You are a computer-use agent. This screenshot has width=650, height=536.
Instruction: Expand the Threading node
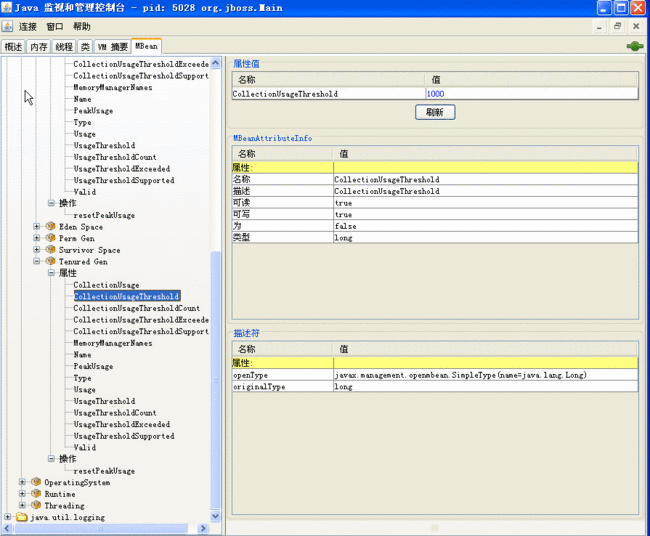coord(22,505)
